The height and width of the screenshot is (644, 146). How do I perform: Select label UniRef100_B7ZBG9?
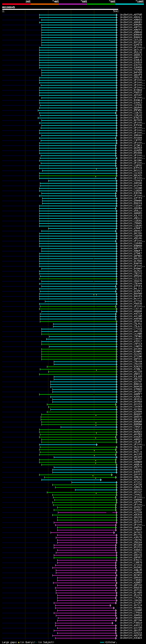131,90
